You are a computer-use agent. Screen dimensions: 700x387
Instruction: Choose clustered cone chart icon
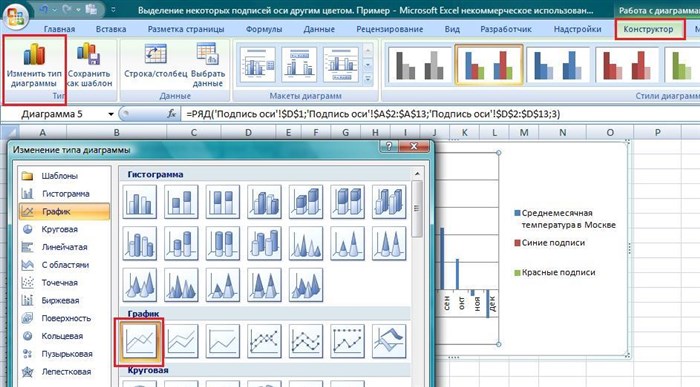(305, 243)
